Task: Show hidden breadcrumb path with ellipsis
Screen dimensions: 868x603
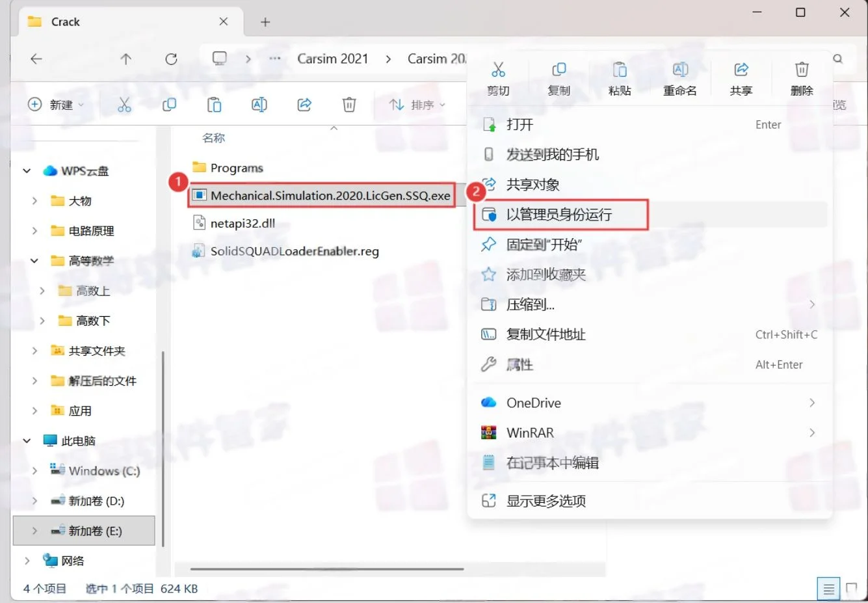Action: [275, 59]
